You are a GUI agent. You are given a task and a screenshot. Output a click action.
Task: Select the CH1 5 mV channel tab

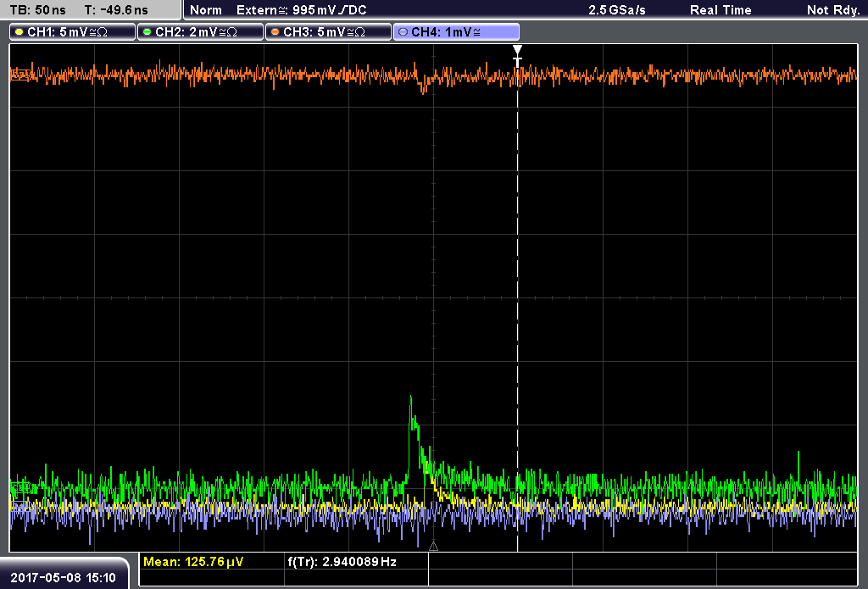73,32
